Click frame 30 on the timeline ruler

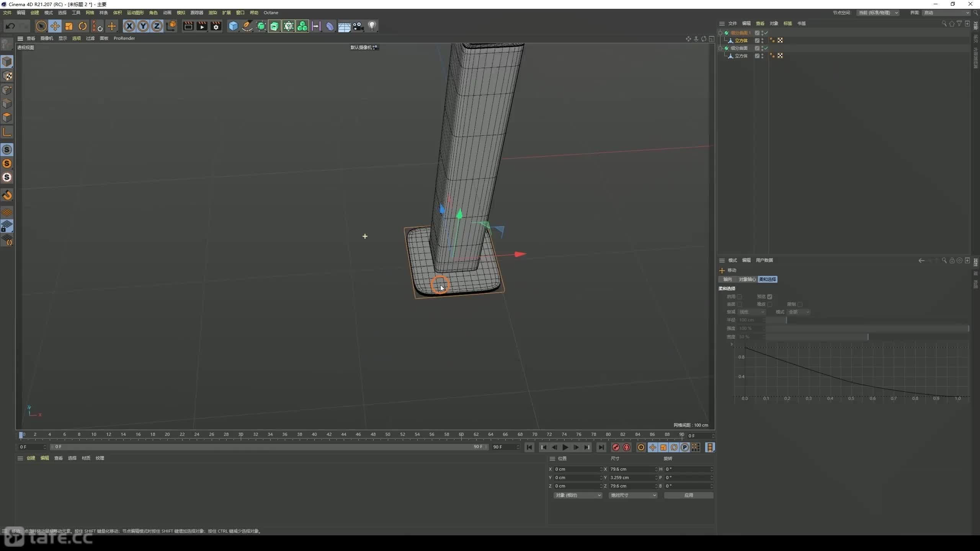[x=241, y=435]
